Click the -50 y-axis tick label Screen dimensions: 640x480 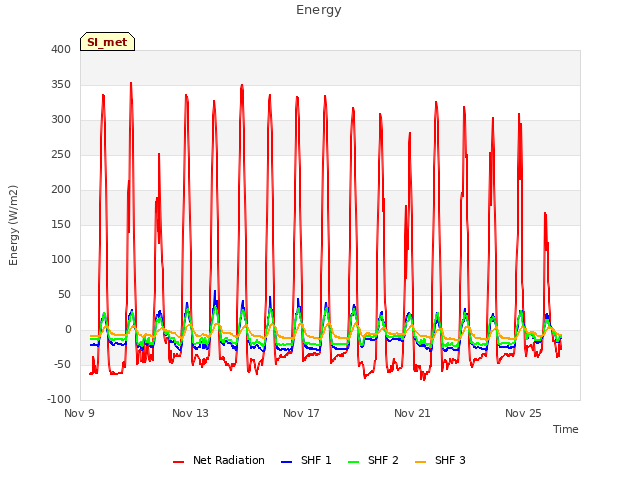point(62,364)
